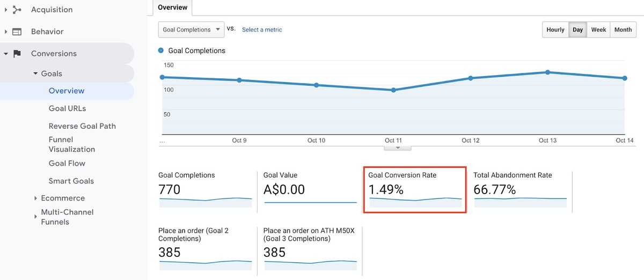Open the Funnel Visualization report
The width and height of the screenshot is (644, 280).
(72, 144)
